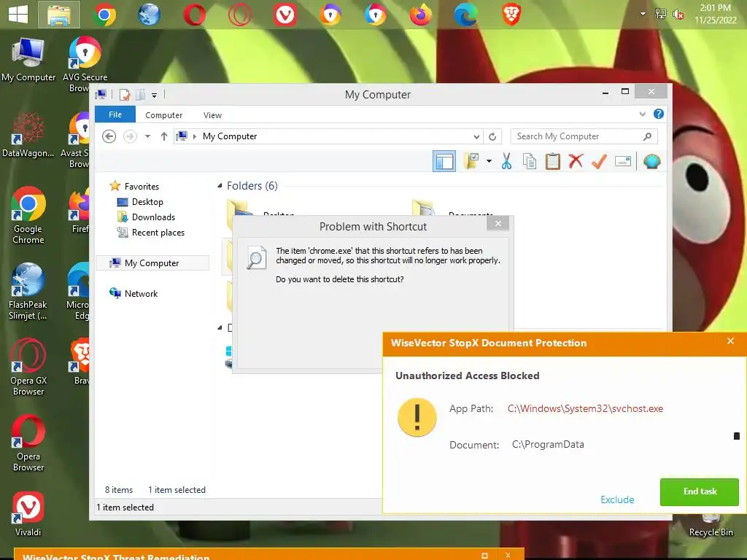The width and height of the screenshot is (747, 560).
Task: Toggle the navigation pane toolbar icon
Action: tap(444, 161)
